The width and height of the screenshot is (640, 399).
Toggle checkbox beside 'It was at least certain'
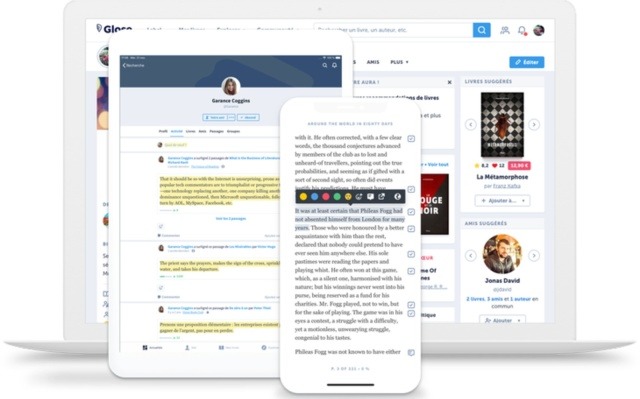coord(411,212)
